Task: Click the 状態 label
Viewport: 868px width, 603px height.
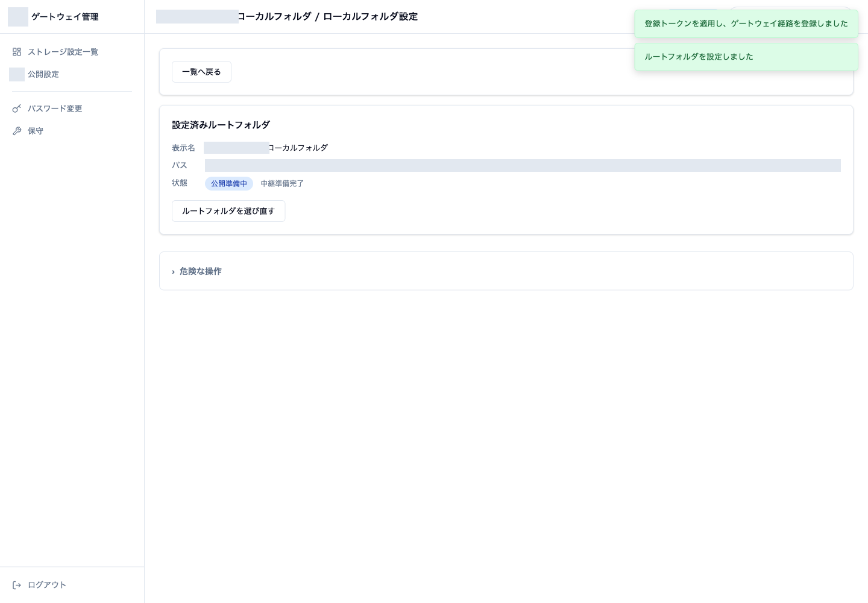Action: pos(180,183)
